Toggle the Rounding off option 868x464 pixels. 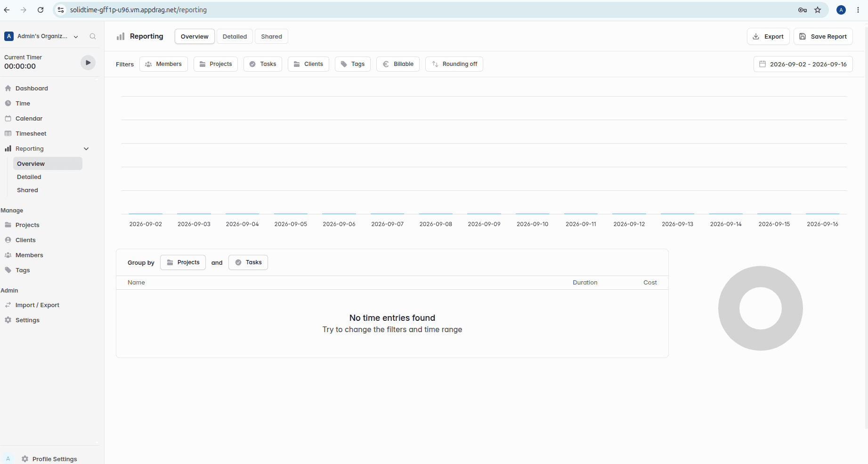454,64
